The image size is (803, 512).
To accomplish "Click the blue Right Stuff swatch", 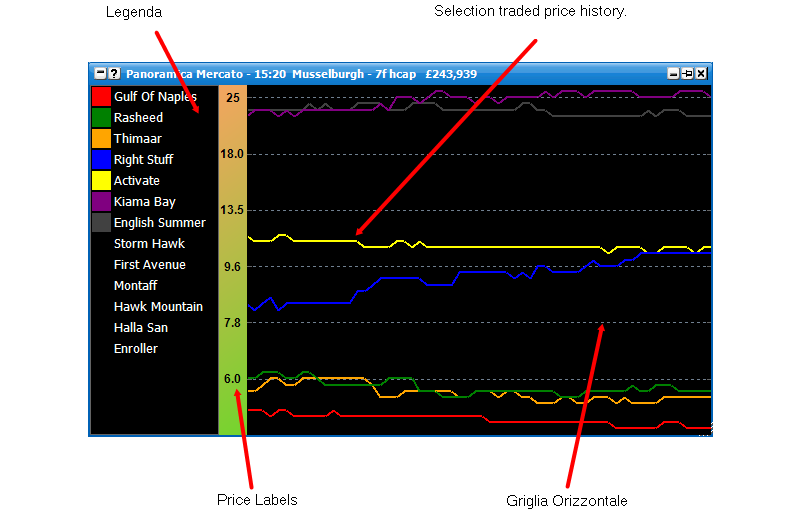I will (101, 159).
